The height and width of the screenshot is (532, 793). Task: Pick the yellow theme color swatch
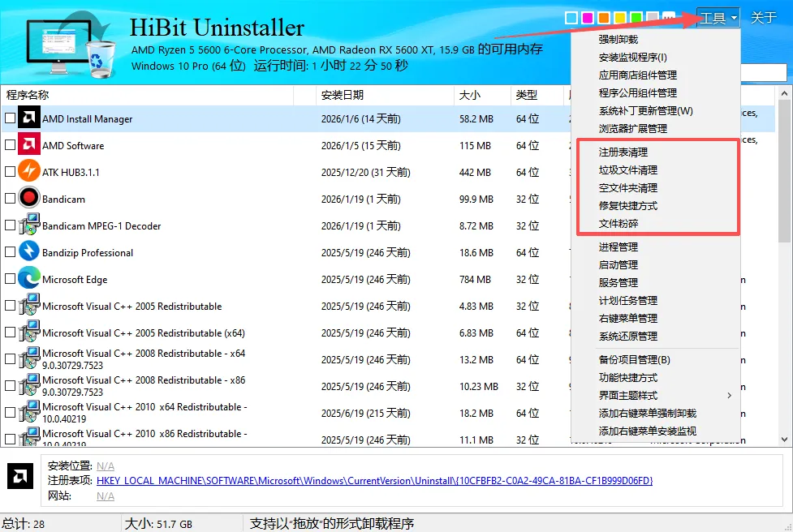pyautogui.click(x=619, y=18)
